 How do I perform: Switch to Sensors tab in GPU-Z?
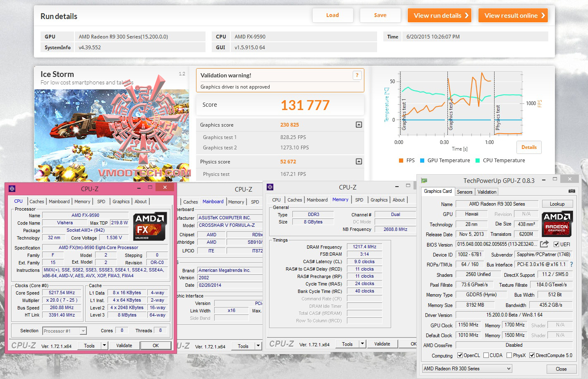[x=464, y=192]
